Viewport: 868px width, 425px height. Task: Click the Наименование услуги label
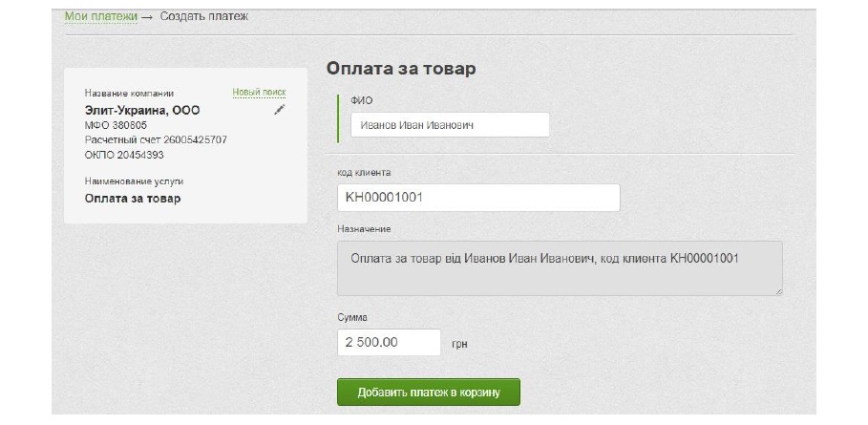coord(134,180)
